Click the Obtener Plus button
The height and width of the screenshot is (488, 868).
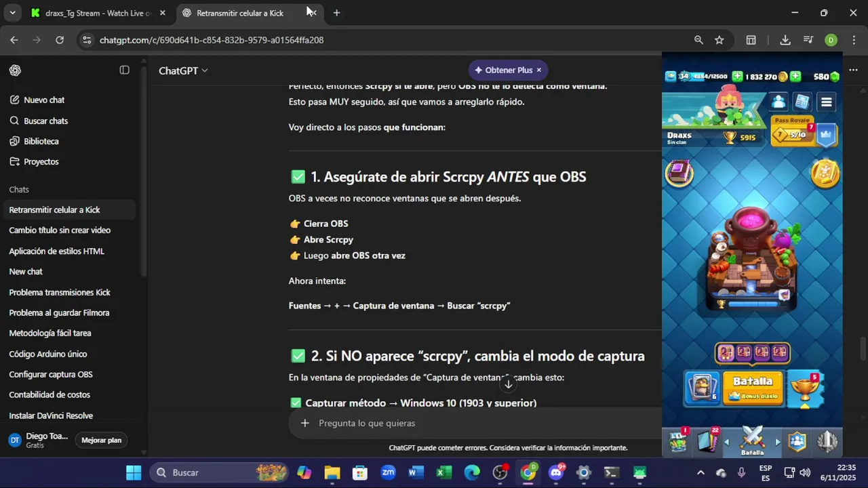coord(504,70)
